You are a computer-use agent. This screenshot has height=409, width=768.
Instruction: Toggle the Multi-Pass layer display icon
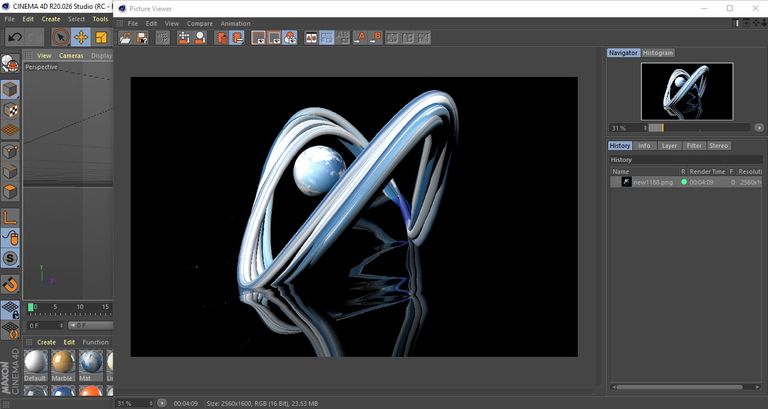click(290, 38)
